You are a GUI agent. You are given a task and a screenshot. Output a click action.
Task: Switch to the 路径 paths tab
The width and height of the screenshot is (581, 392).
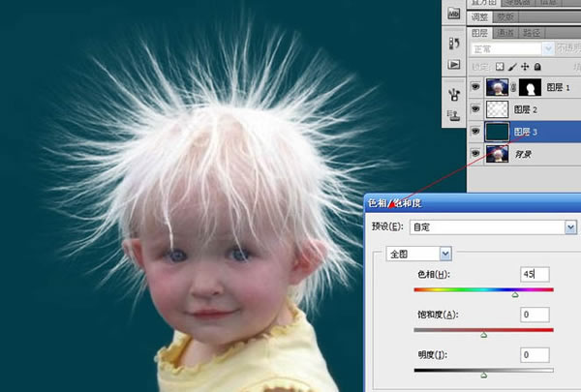point(532,33)
